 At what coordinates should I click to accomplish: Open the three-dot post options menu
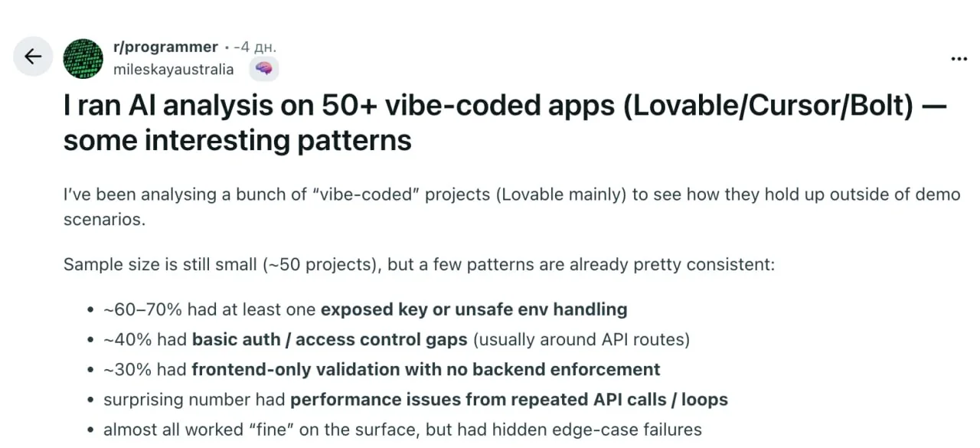tap(959, 58)
